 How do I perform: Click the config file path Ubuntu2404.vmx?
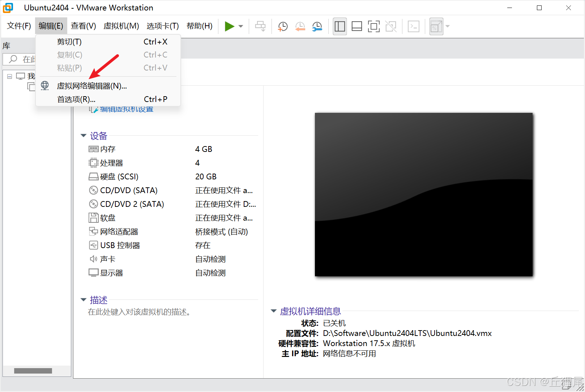pos(407,333)
